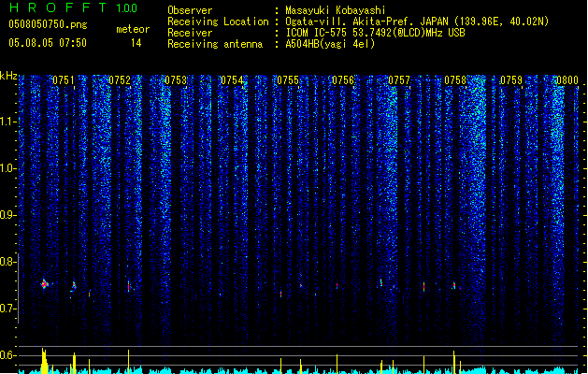The width and height of the screenshot is (588, 374).
Task: Click the Receiver label
Action: pos(190,33)
